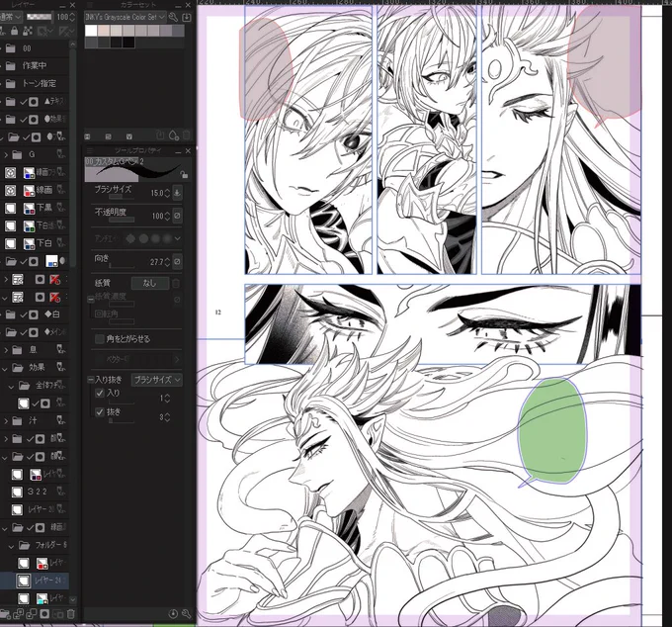Screen dimensions: 672x627
Task: Adjust the ブラシサイズ slider
Action: pyautogui.click(x=122, y=197)
